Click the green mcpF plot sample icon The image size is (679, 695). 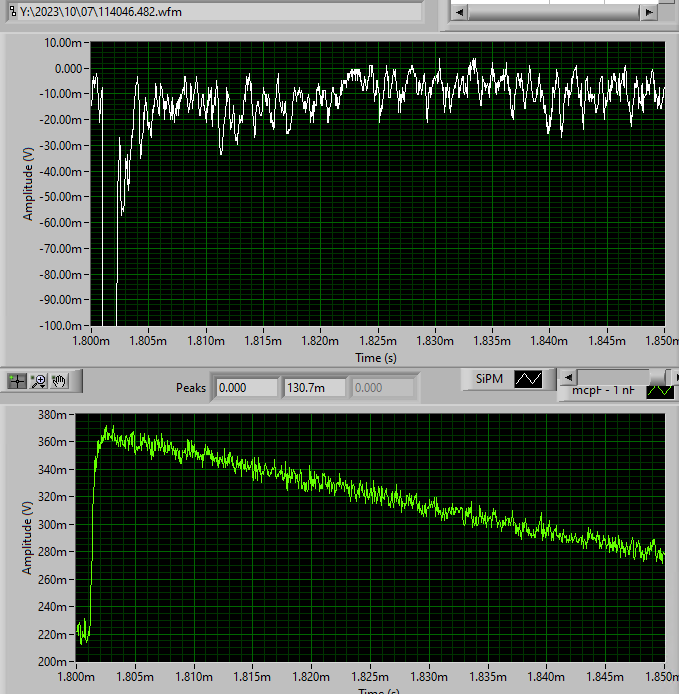point(660,390)
